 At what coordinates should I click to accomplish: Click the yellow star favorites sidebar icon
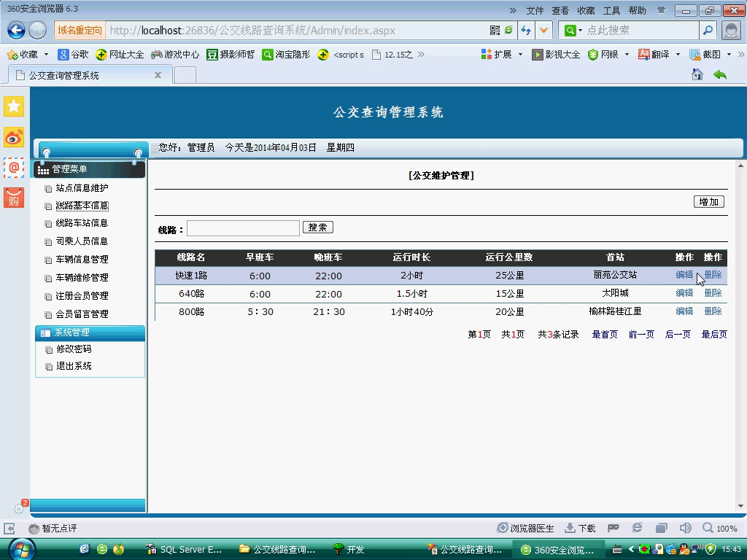pyautogui.click(x=14, y=106)
